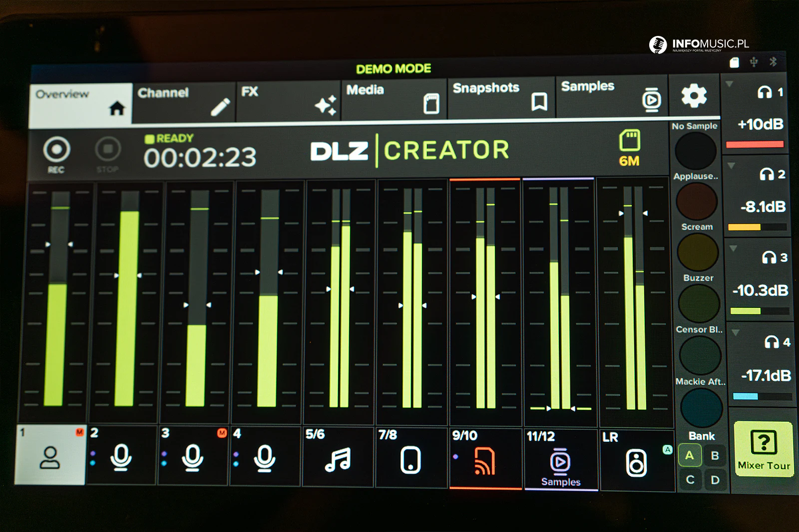
Task: Start recording with REC button
Action: click(56, 154)
